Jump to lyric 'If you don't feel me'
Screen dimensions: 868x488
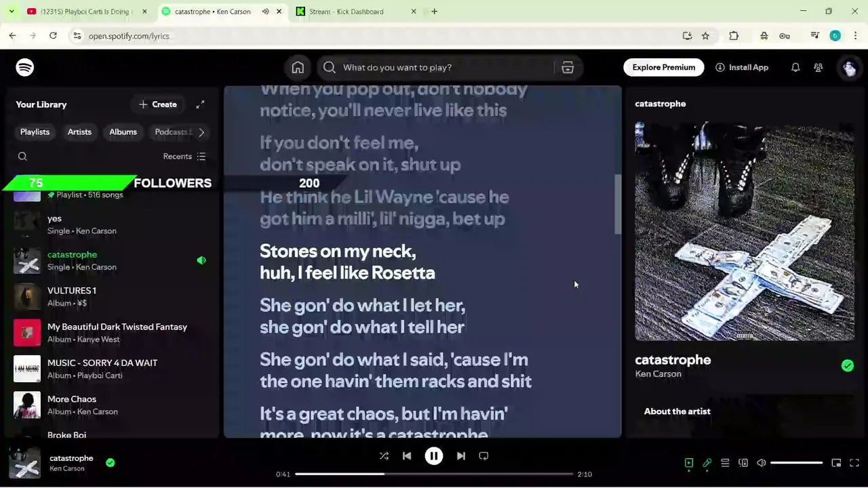click(360, 153)
